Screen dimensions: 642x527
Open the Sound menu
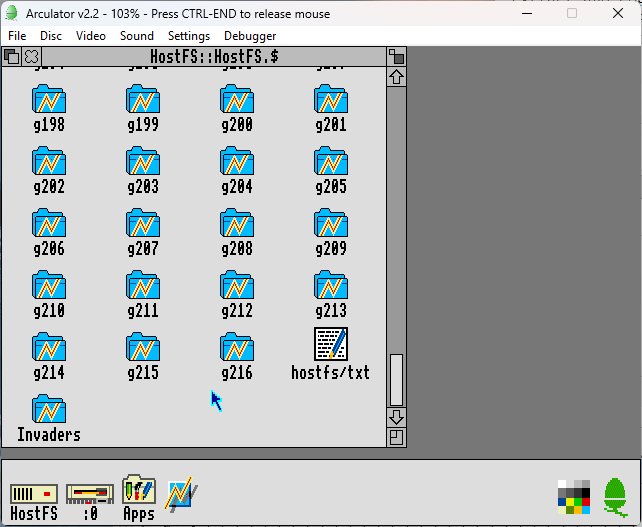[137, 36]
